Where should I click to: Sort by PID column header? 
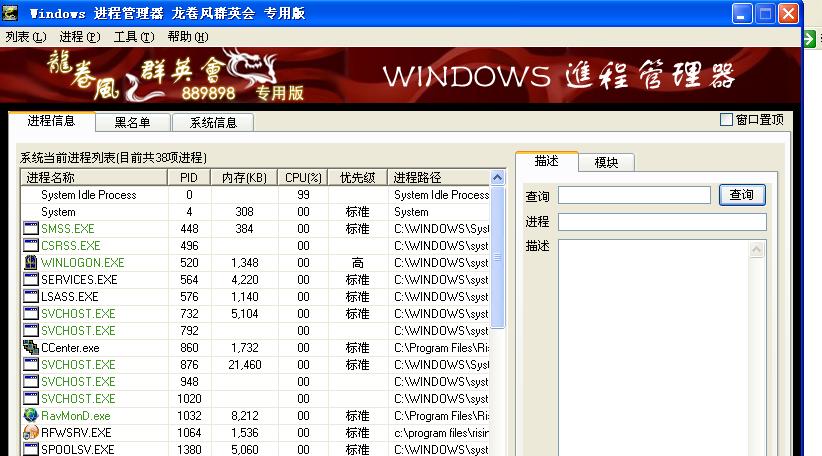(x=189, y=178)
